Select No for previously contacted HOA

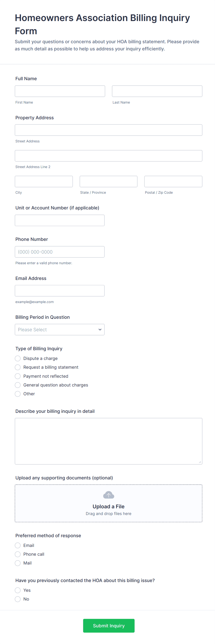(18, 599)
